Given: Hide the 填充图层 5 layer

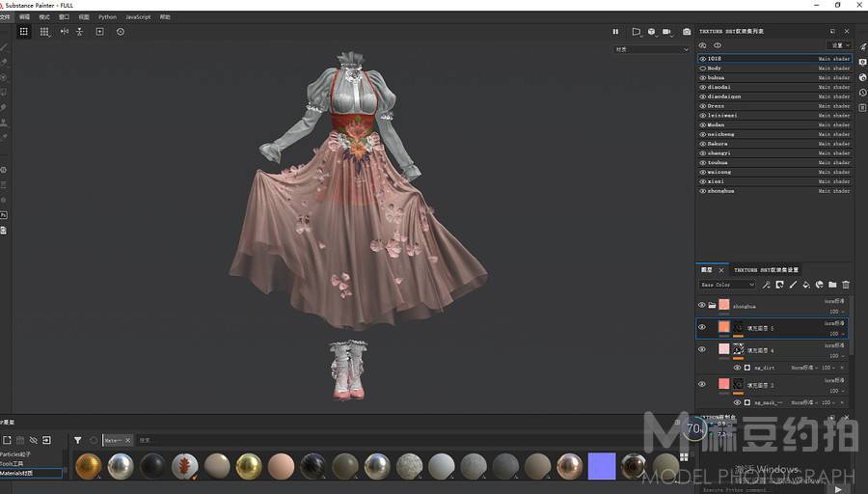Looking at the screenshot, I should pos(702,327).
